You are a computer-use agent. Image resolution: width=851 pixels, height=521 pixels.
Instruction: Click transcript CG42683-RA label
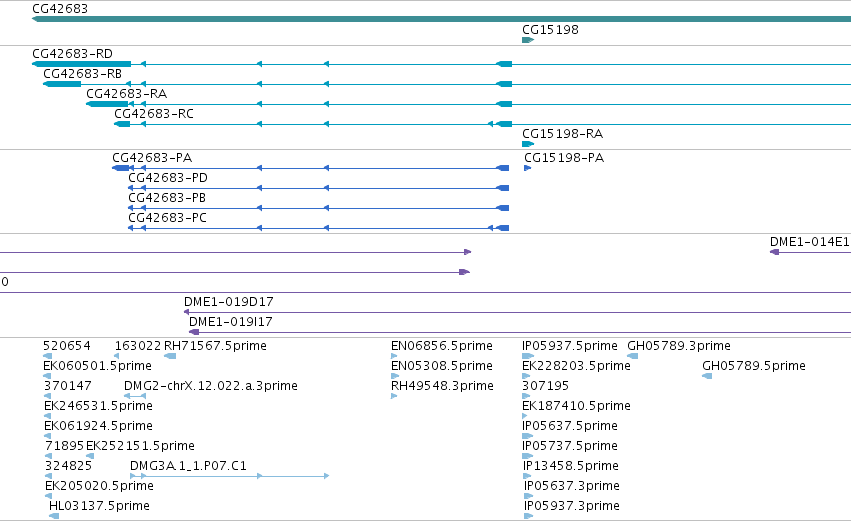126,94
